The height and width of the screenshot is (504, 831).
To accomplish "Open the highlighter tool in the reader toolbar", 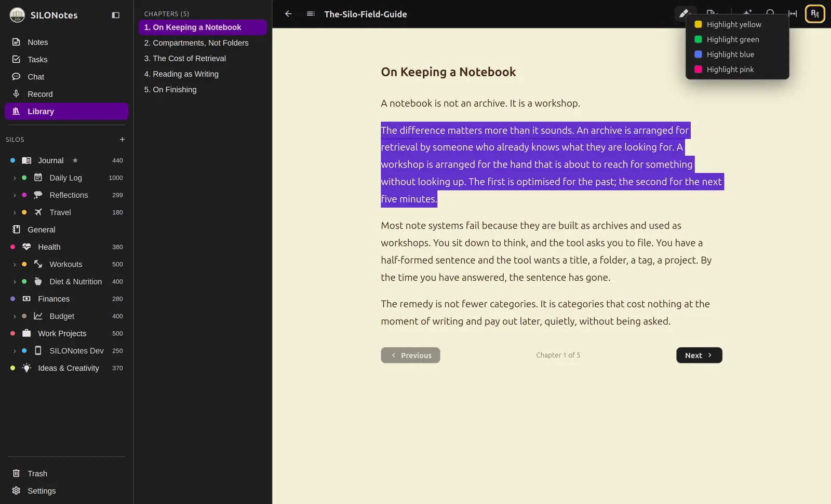I will coord(684,13).
